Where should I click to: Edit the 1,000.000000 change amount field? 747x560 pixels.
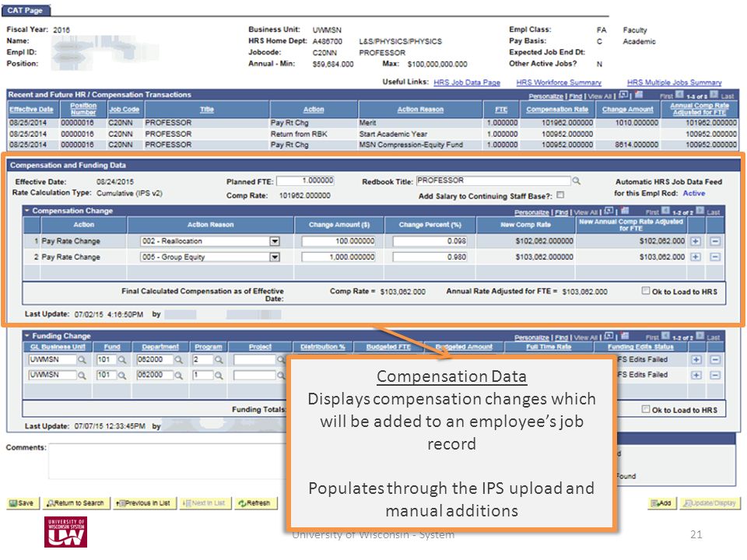click(x=338, y=257)
